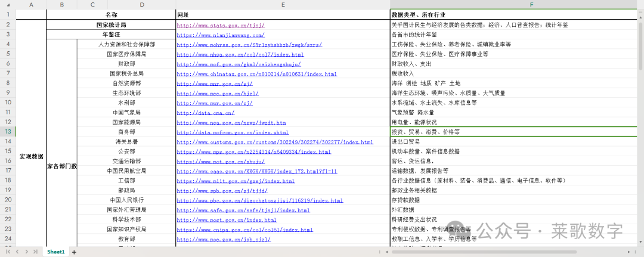The image size is (644, 257).
Task: Open the data.mofcom.gov.cn link
Action: coord(233,132)
